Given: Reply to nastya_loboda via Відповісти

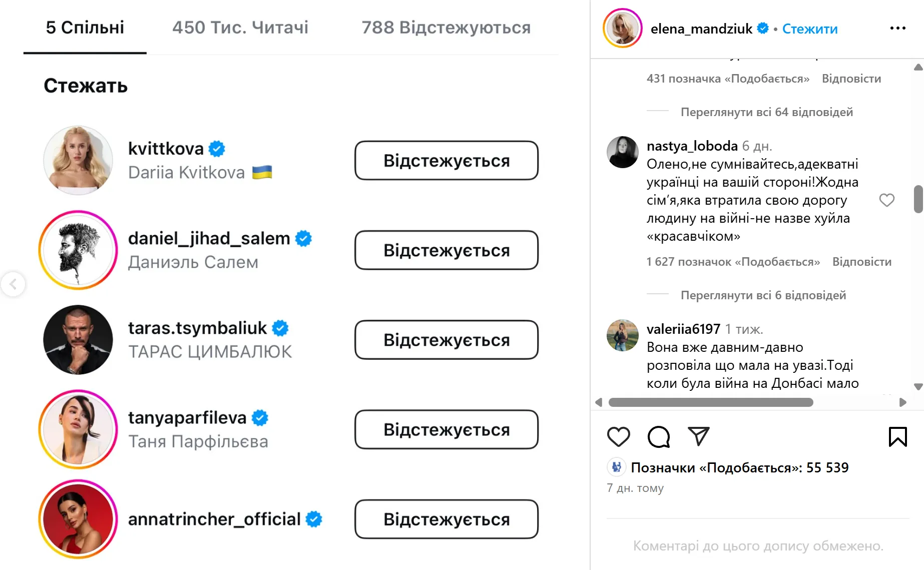Looking at the screenshot, I should (861, 262).
